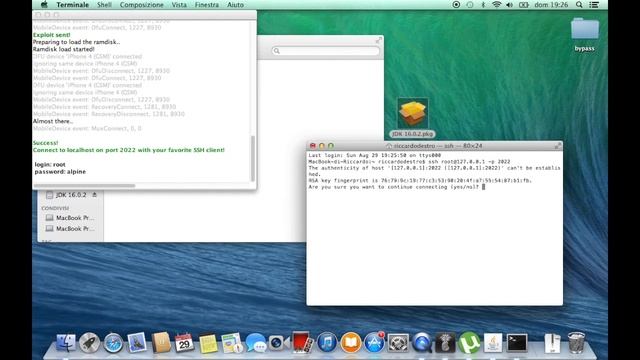Open Mail stamp icon in Dock
This screenshot has width=640, height=360.
tap(137, 342)
